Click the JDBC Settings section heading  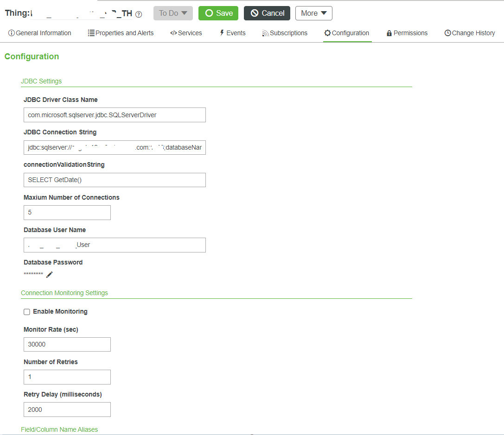click(x=41, y=81)
